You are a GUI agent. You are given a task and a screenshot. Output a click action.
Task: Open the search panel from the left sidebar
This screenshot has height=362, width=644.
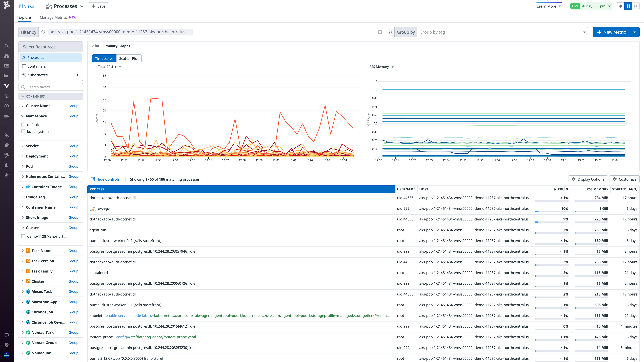pos(7,46)
